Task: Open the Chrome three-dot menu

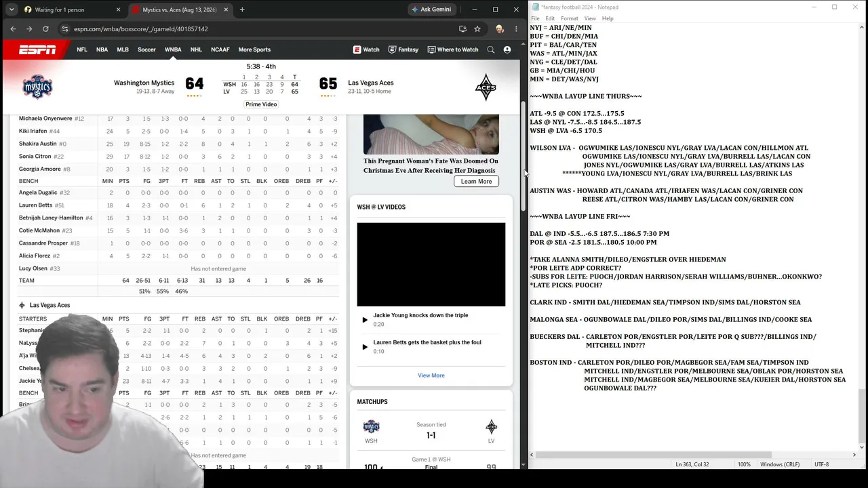Action: (x=516, y=29)
